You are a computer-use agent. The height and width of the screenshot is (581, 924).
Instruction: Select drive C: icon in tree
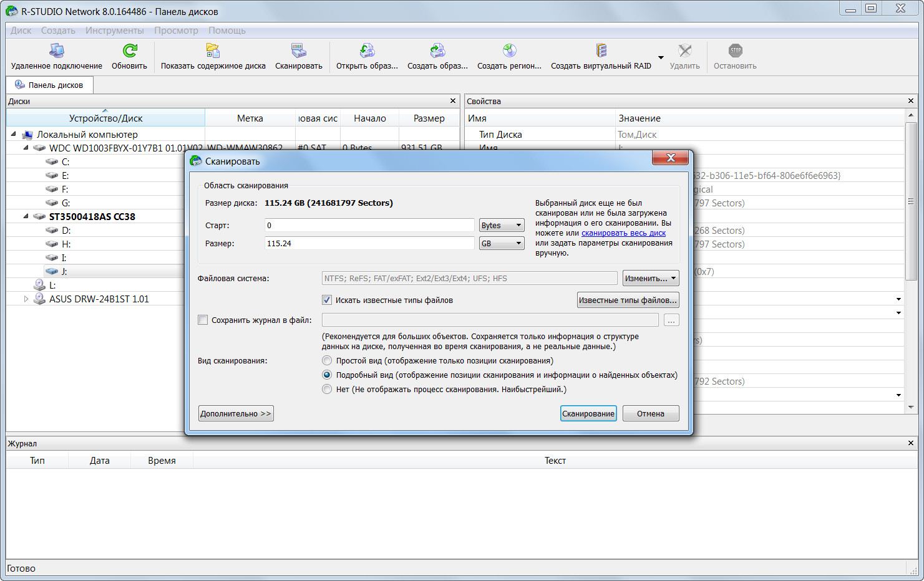pyautogui.click(x=52, y=161)
